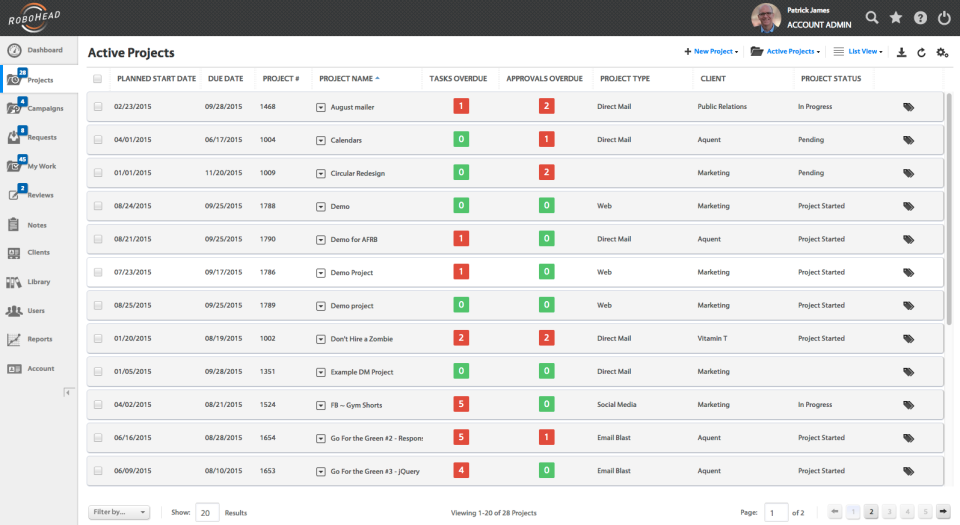Click the search magnifier icon in header
The height and width of the screenshot is (525, 960).
pyautogui.click(x=872, y=18)
